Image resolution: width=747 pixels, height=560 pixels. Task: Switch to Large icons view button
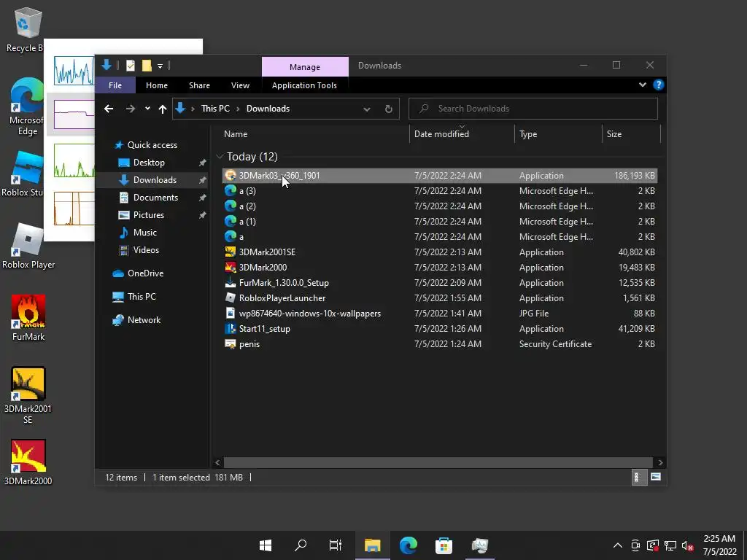click(x=656, y=477)
